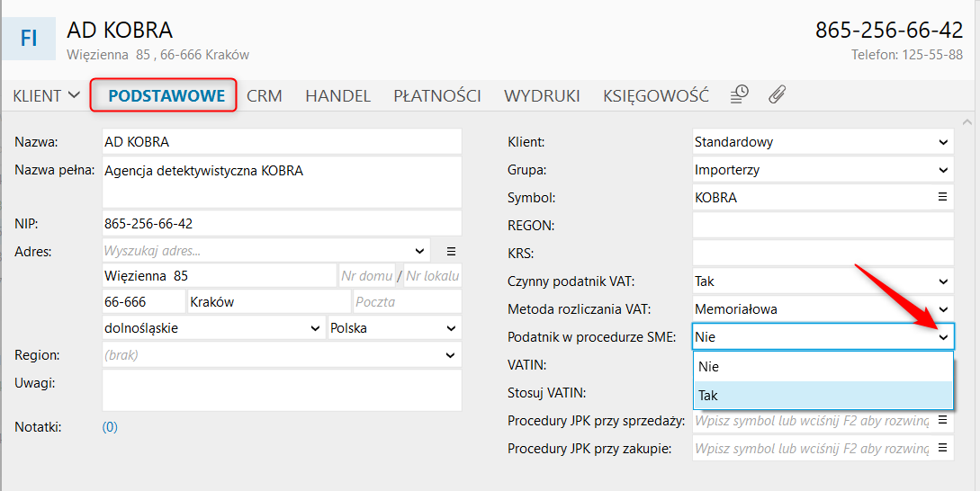The width and height of the screenshot is (980, 491).
Task: Focus the REGON input field
Action: [x=822, y=226]
